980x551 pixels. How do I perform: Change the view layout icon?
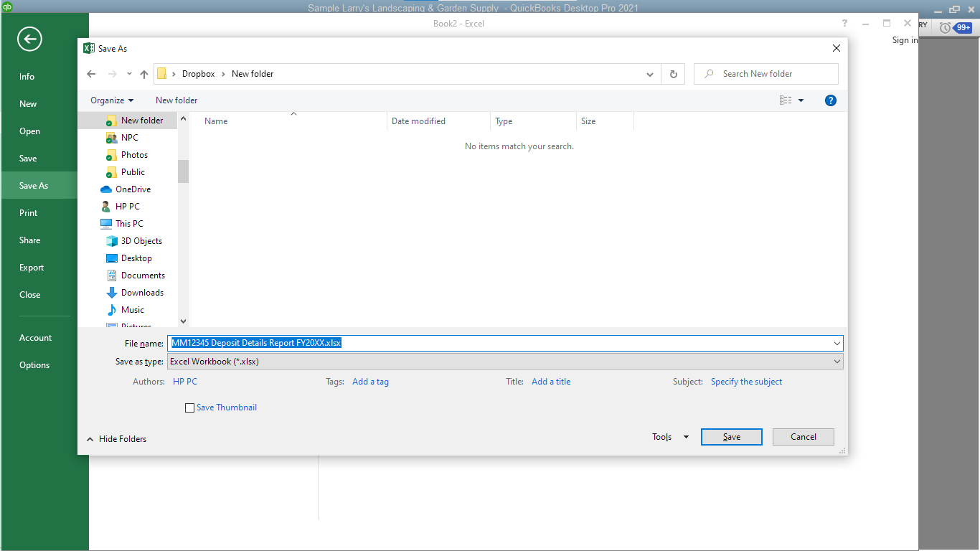786,100
